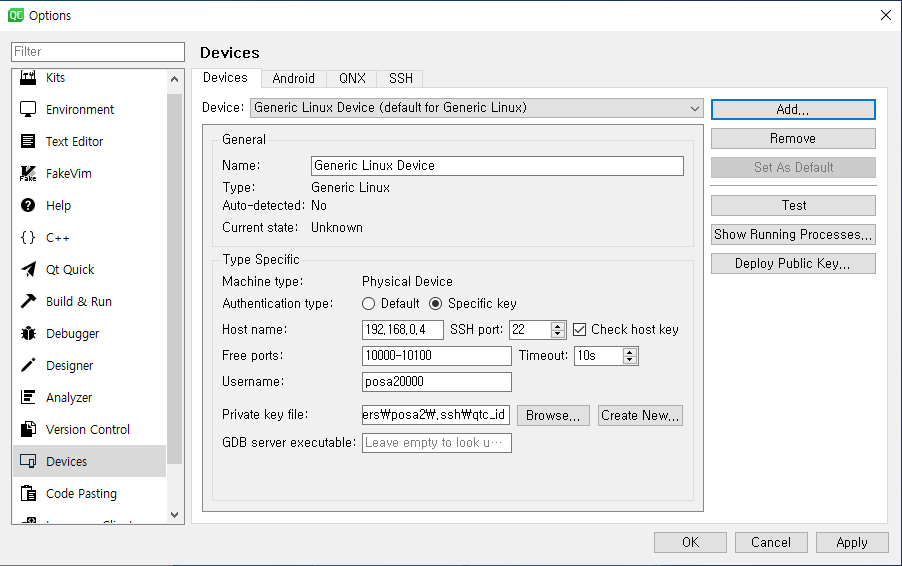Browse for private key file
This screenshot has height=566, width=902.
pyautogui.click(x=553, y=415)
